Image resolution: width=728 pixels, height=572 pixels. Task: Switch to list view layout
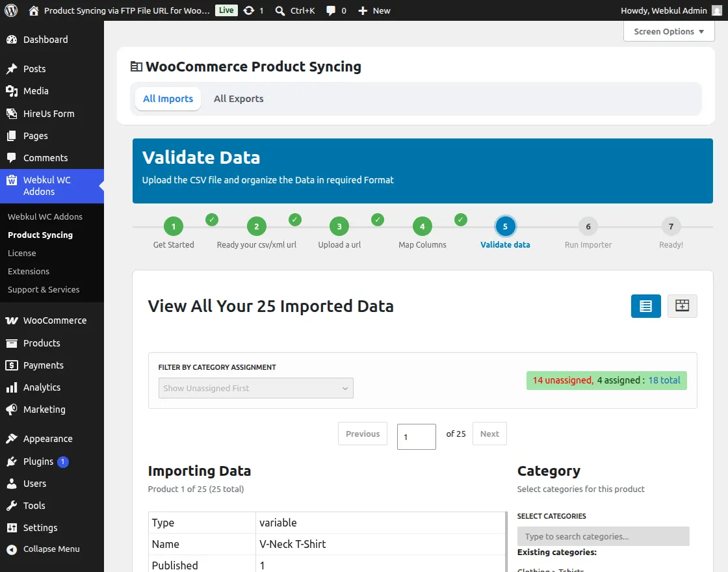pyautogui.click(x=646, y=306)
